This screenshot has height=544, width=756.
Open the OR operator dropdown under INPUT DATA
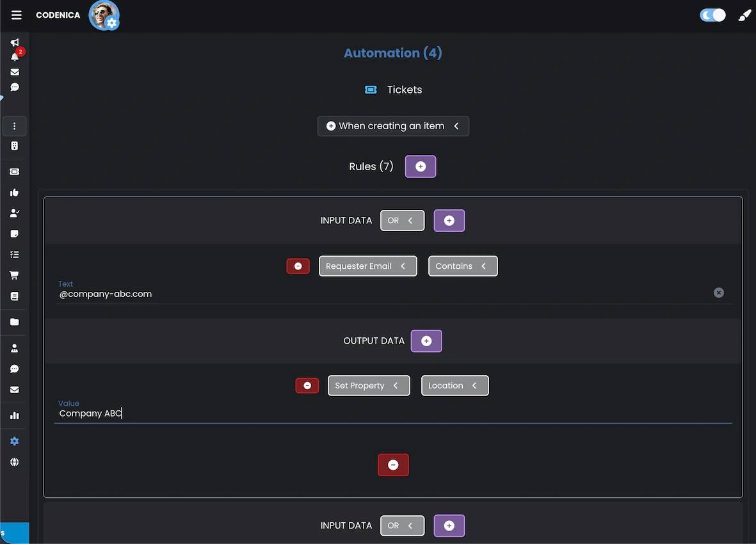click(x=402, y=220)
